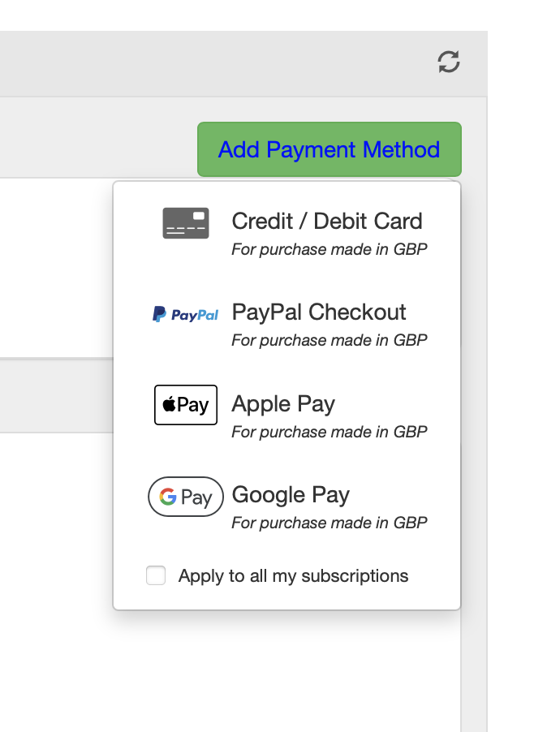This screenshot has height=732, width=560.
Task: Click the grey panel strip left of Apple Pay
Action: [x=55, y=396]
